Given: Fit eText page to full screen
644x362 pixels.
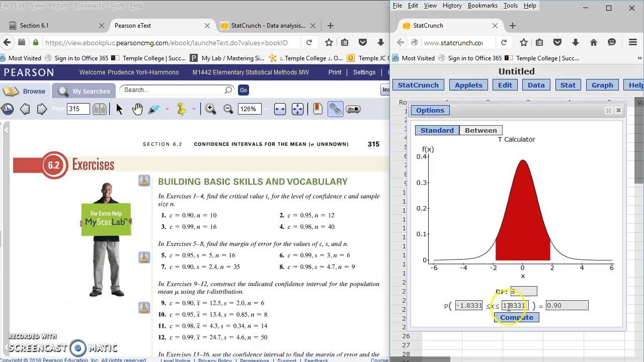Looking at the screenshot, I should [x=298, y=109].
